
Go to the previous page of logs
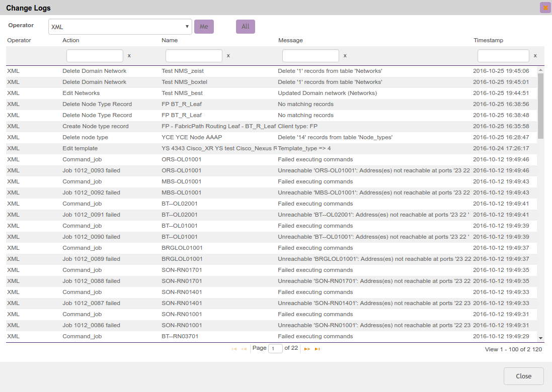tap(244, 349)
